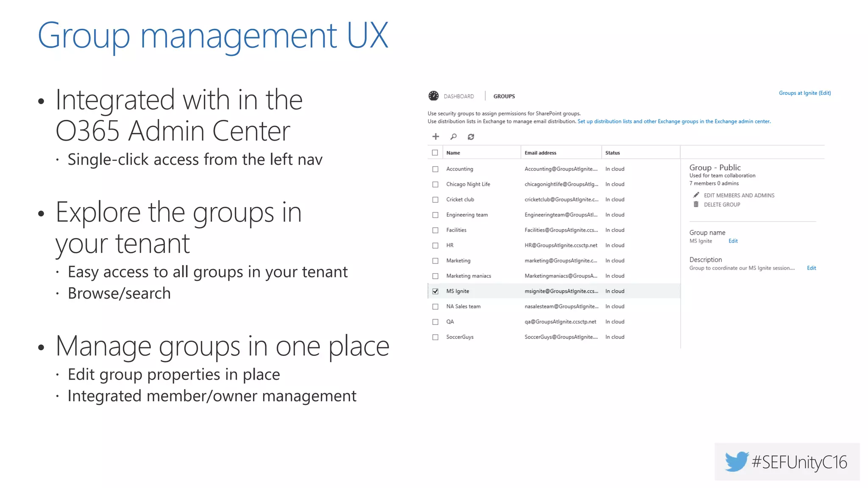Click the chicagonightlife@GroupsAtIg... email cell
The width and height of the screenshot is (868, 488).
561,184
